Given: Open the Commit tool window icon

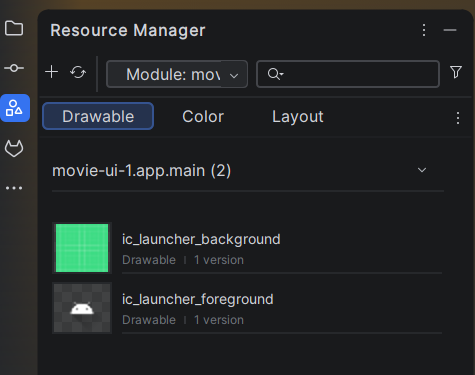Looking at the screenshot, I should pos(14,68).
